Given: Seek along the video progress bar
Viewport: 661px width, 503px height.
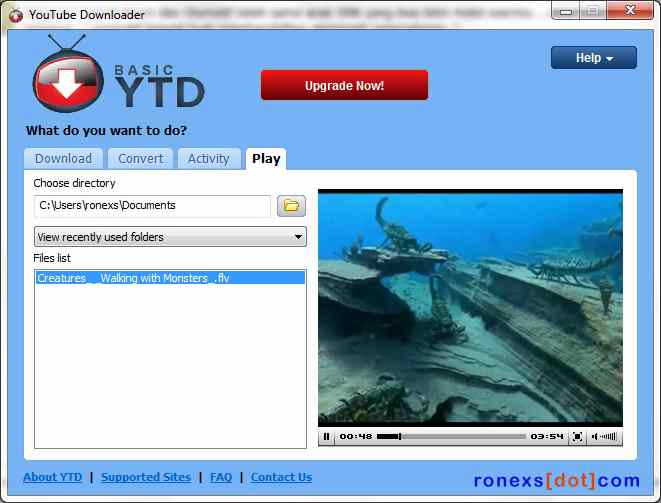Looking at the screenshot, I should coord(451,436).
